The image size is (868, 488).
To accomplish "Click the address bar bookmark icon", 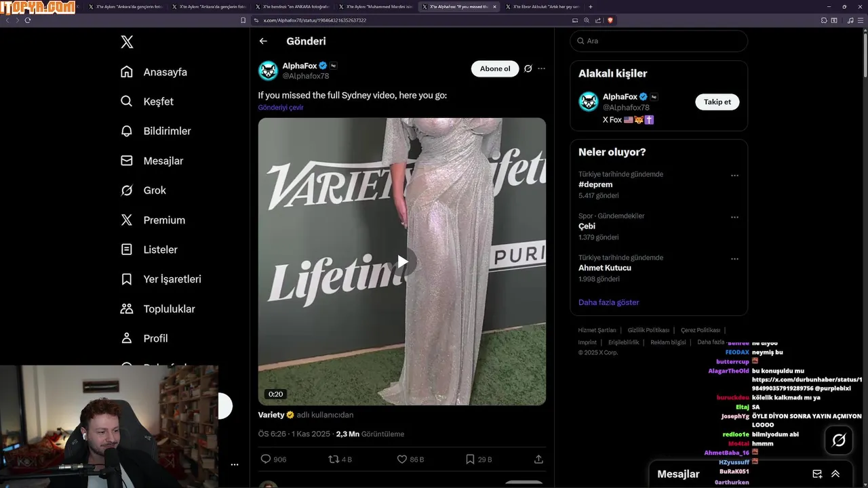I will pos(243,20).
